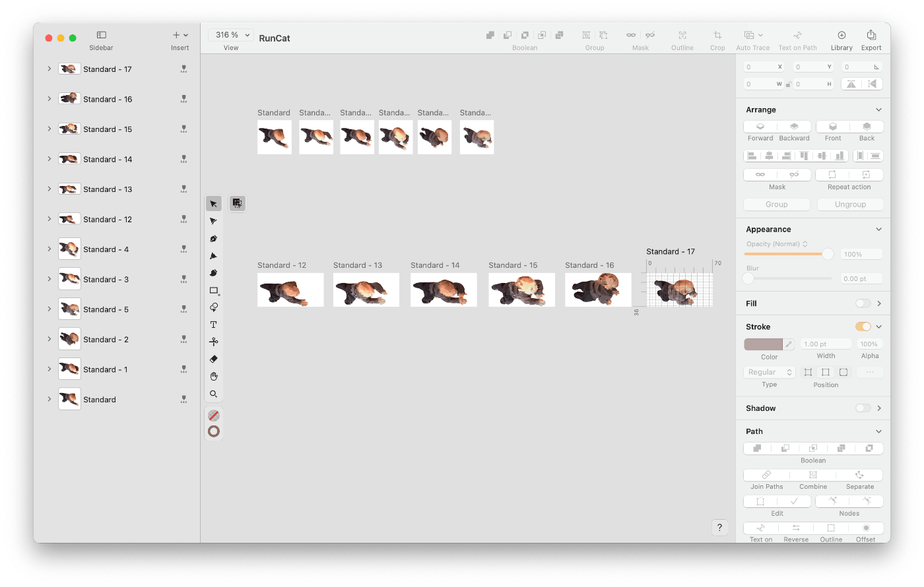Screen dimensions: 924x587
Task: Click the Ungroup button
Action: (x=850, y=204)
